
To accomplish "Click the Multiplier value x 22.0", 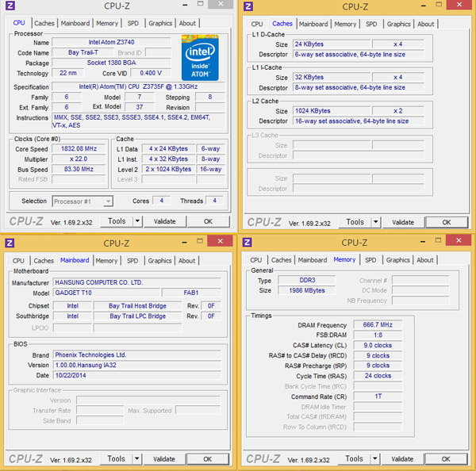I will [x=79, y=159].
